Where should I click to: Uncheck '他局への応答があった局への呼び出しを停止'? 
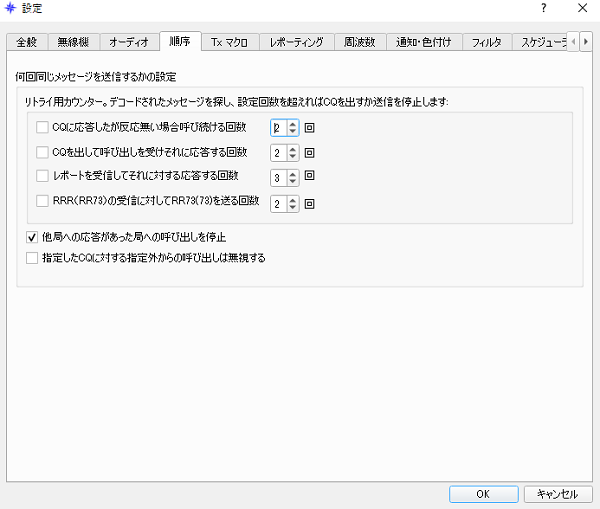[31, 238]
